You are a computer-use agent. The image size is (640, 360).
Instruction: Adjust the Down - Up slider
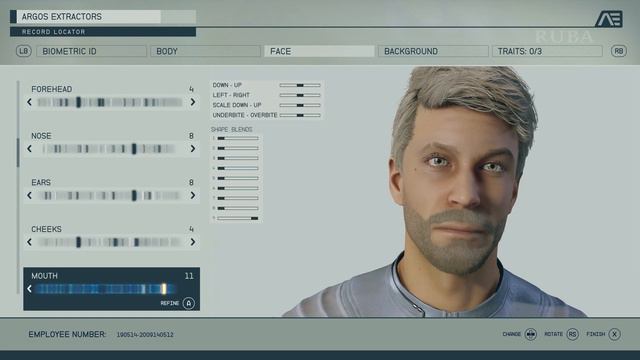[300, 85]
